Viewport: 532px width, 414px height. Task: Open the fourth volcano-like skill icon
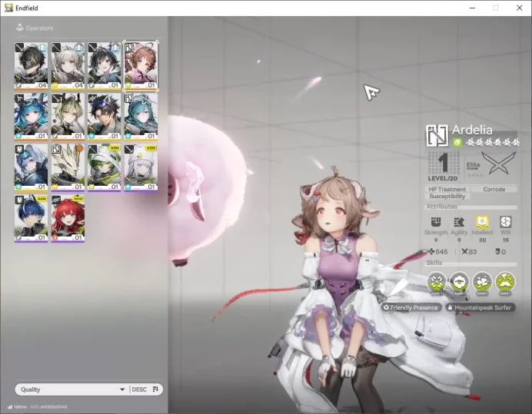pos(505,282)
